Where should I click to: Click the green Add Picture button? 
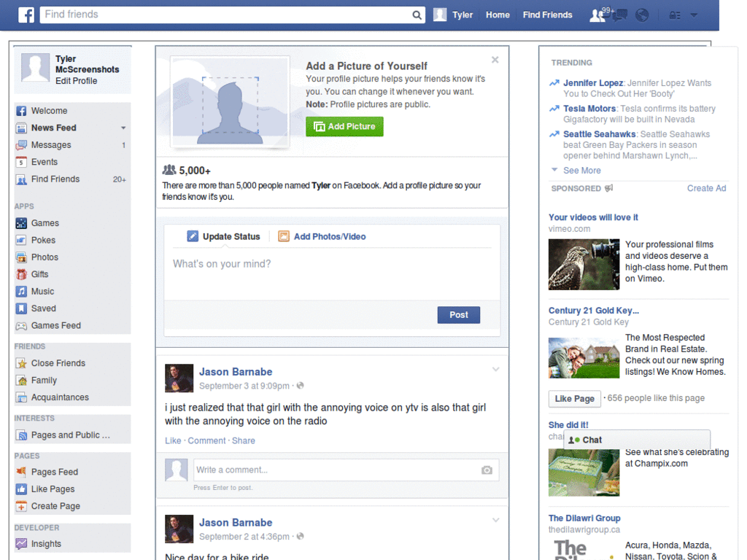344,127
